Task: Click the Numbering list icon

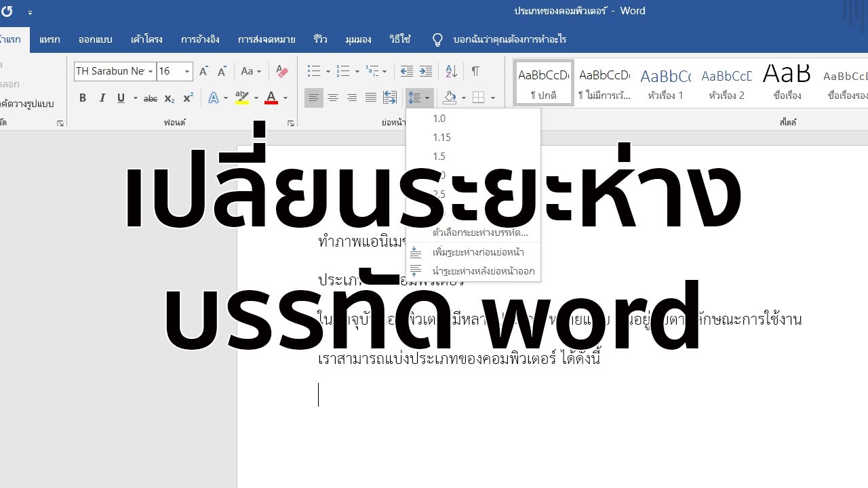Action: click(342, 71)
